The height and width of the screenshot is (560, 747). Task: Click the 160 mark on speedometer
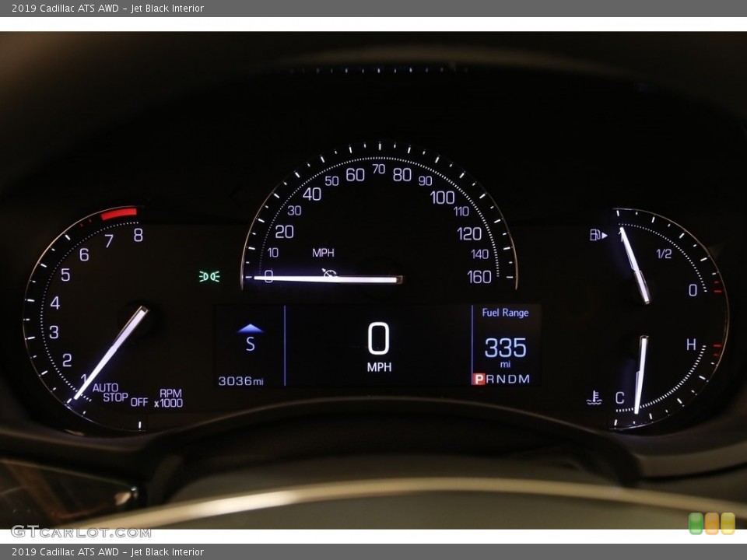click(x=479, y=277)
